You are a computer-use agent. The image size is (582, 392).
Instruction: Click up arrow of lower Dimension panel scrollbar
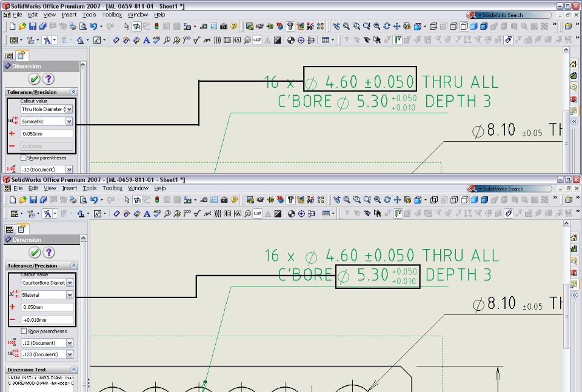84,238
